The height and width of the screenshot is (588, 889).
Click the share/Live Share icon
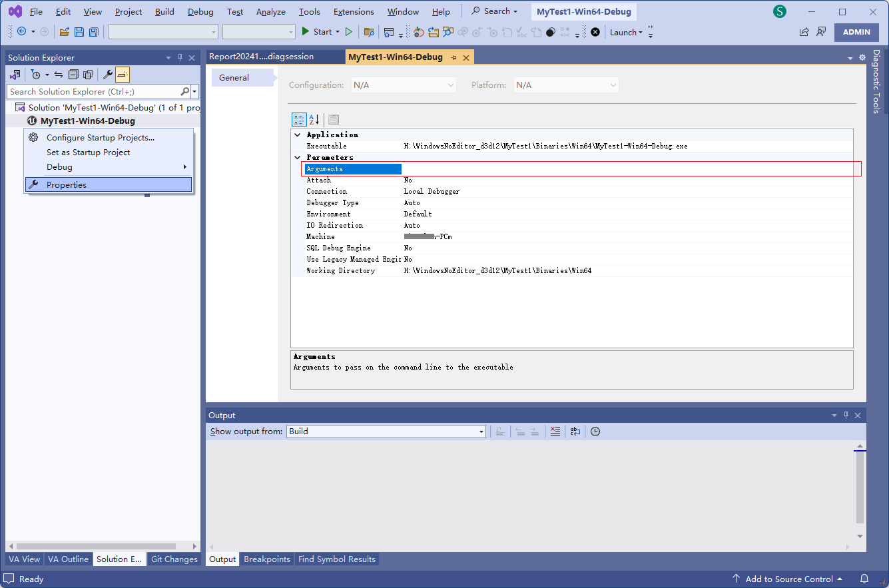coord(804,31)
